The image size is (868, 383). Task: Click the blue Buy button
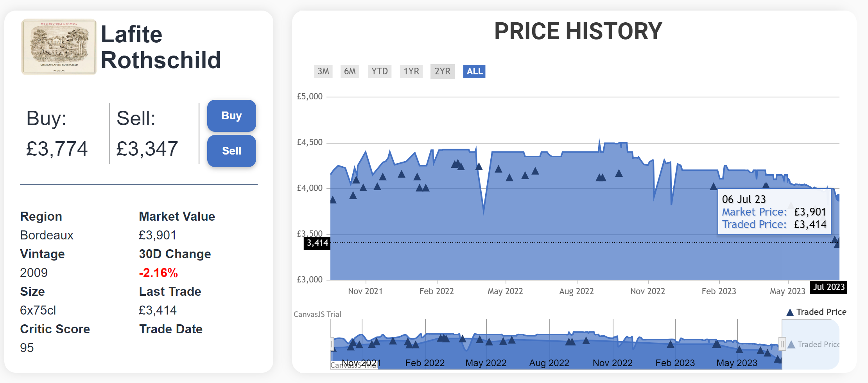(x=231, y=116)
